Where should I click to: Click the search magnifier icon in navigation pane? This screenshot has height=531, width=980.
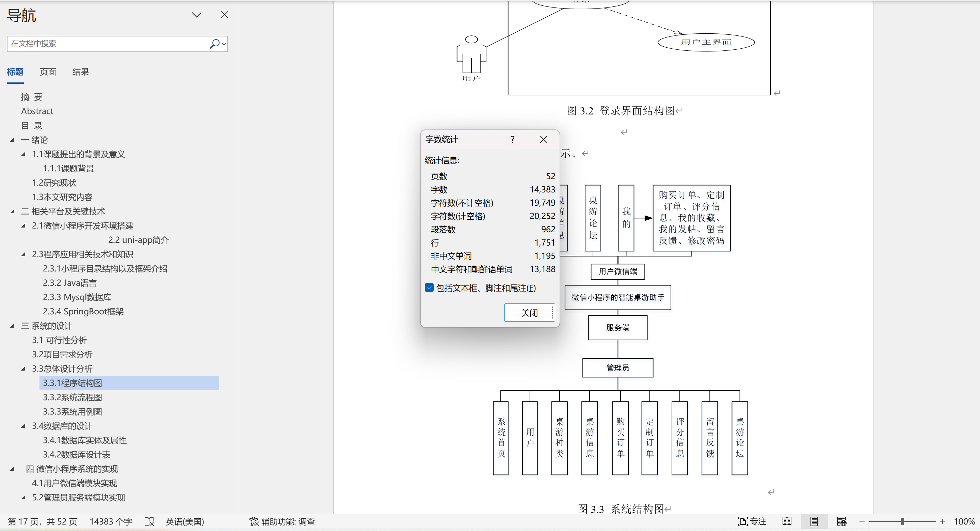214,44
